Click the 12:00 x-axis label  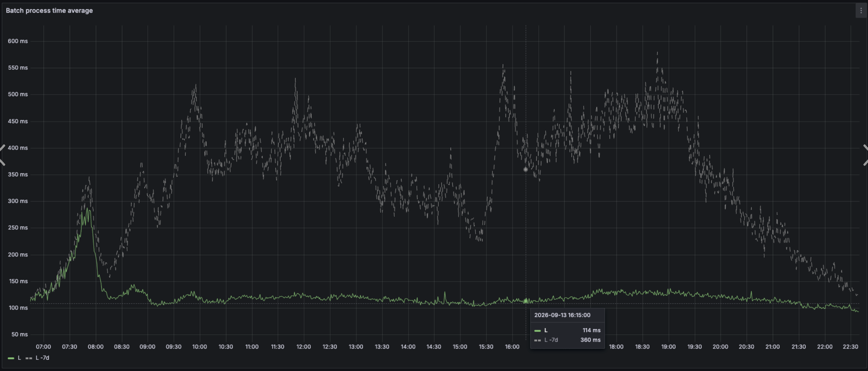click(x=303, y=347)
